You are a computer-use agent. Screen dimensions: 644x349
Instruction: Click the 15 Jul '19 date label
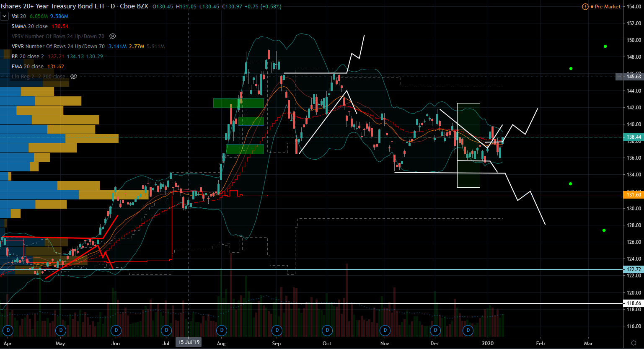tap(189, 342)
